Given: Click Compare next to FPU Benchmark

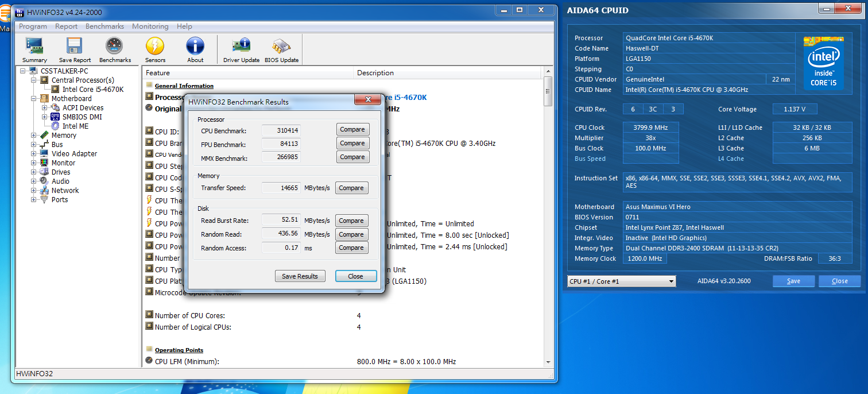Looking at the screenshot, I should pos(352,144).
